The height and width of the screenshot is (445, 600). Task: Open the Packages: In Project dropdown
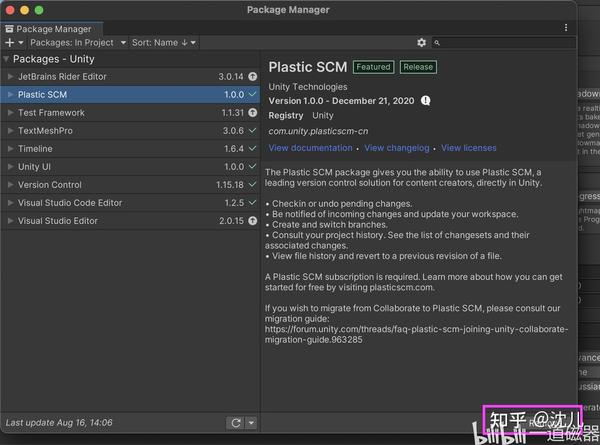(78, 42)
